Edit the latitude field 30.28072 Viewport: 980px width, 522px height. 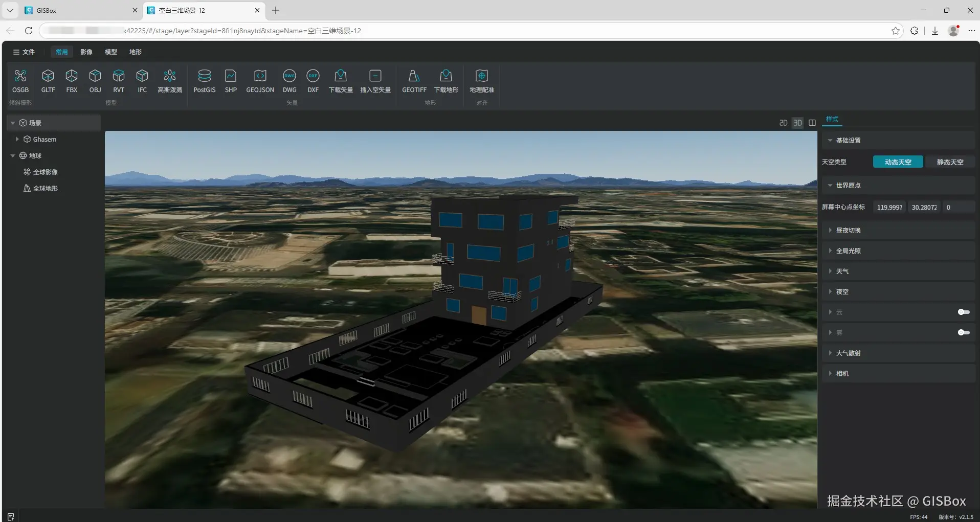pos(924,207)
